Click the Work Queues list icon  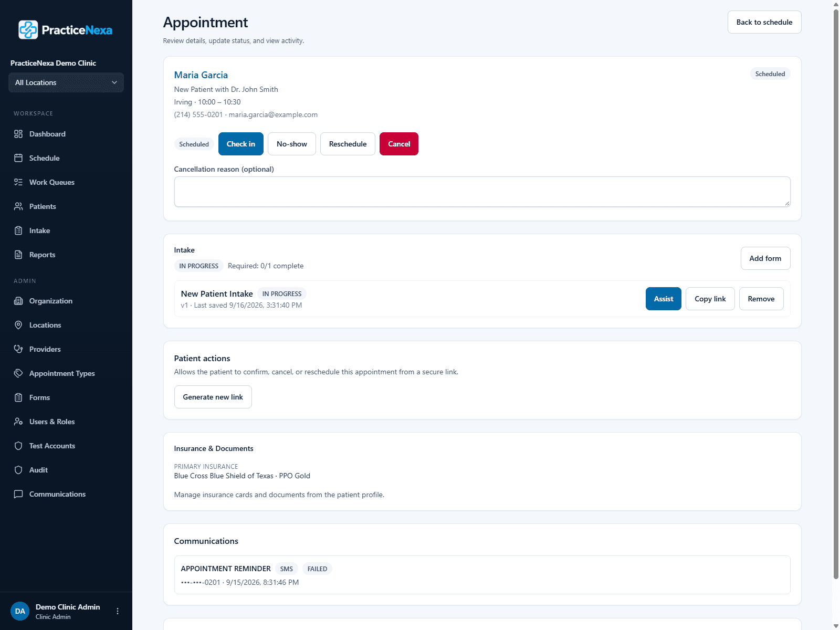click(x=18, y=182)
